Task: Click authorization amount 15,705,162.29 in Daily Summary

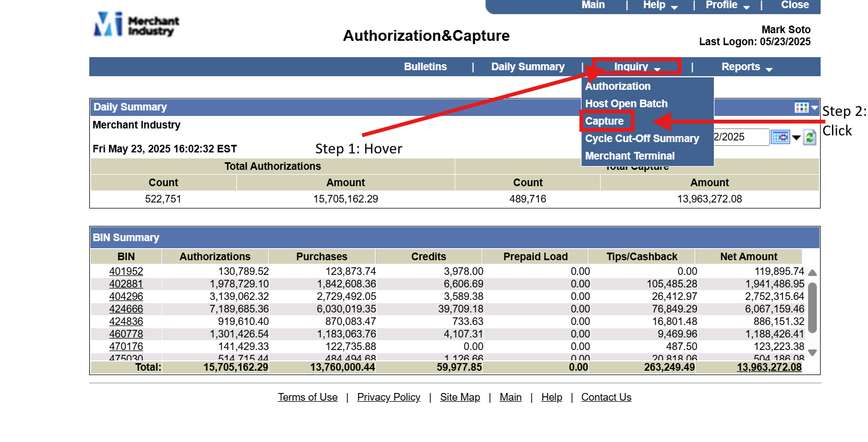Action: tap(346, 199)
